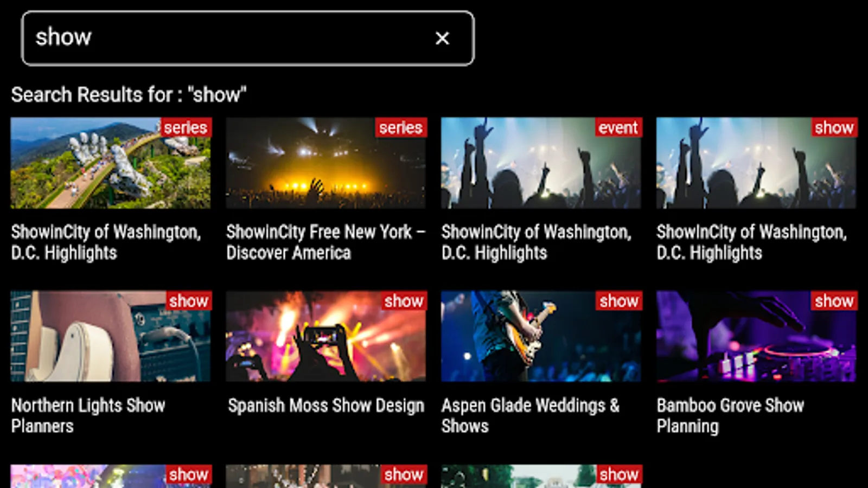This screenshot has width=868, height=488.
Task: Click the red "event" tag badge
Action: coord(618,127)
